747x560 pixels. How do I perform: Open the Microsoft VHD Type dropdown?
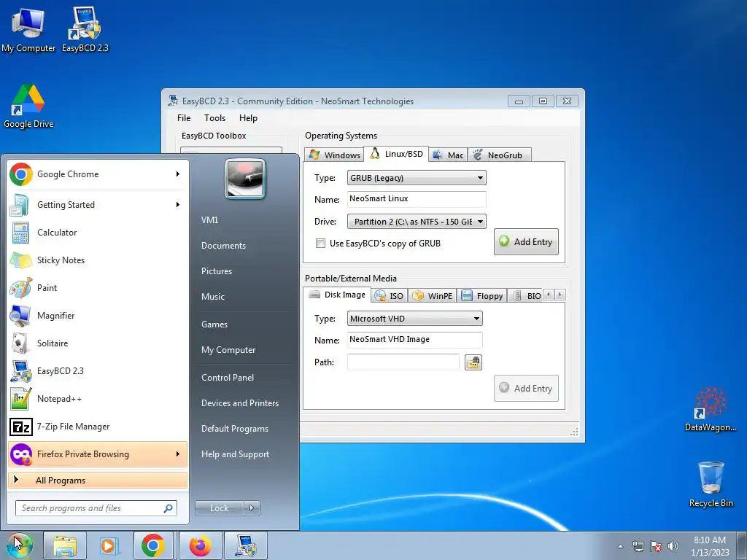click(414, 319)
